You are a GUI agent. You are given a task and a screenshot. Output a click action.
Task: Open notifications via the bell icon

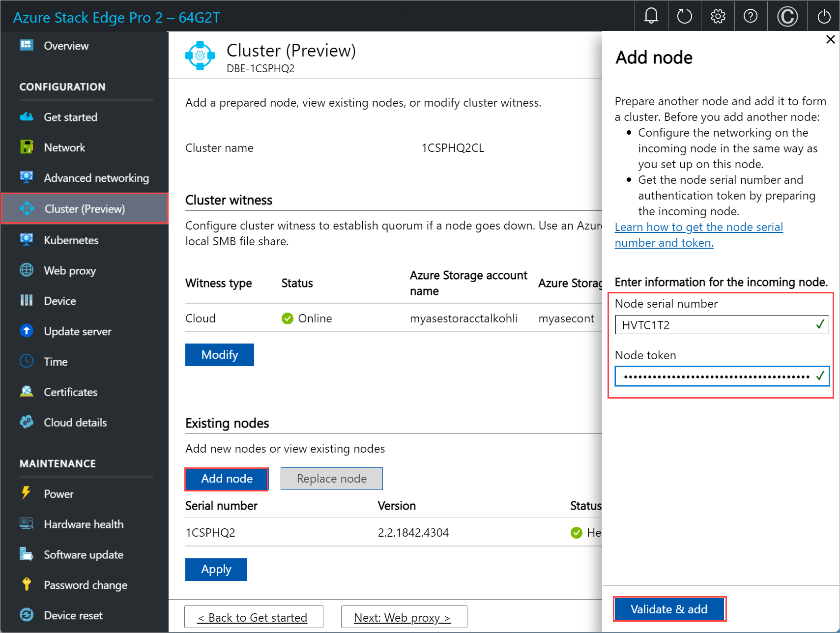pos(651,16)
